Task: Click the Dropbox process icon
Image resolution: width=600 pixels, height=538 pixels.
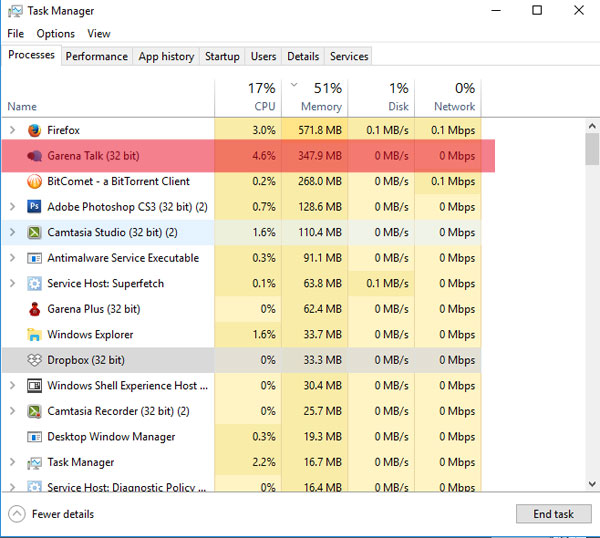Action: click(34, 360)
